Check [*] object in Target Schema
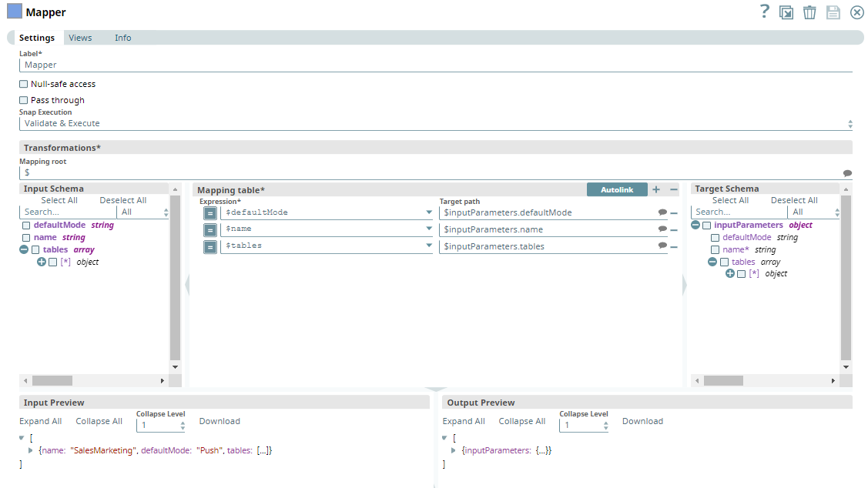The height and width of the screenshot is (488, 868). click(741, 274)
